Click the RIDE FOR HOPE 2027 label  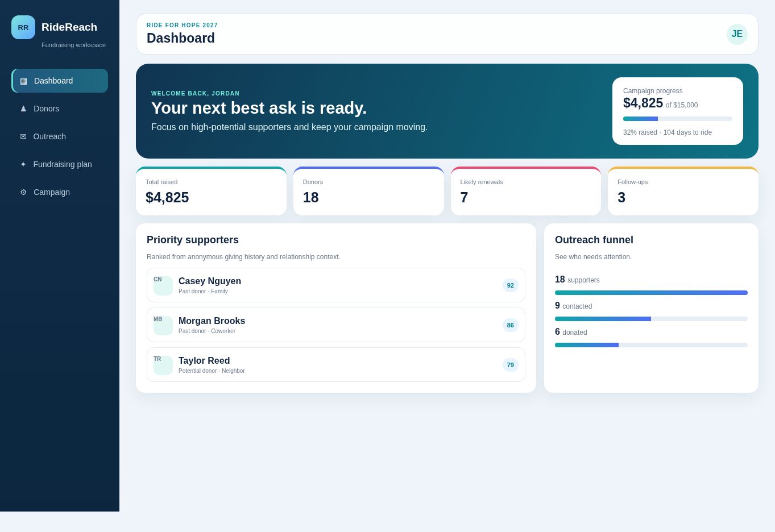(183, 26)
